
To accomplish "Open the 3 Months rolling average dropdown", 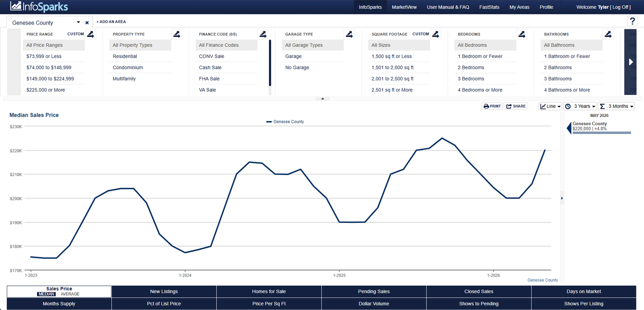I will tap(616, 106).
